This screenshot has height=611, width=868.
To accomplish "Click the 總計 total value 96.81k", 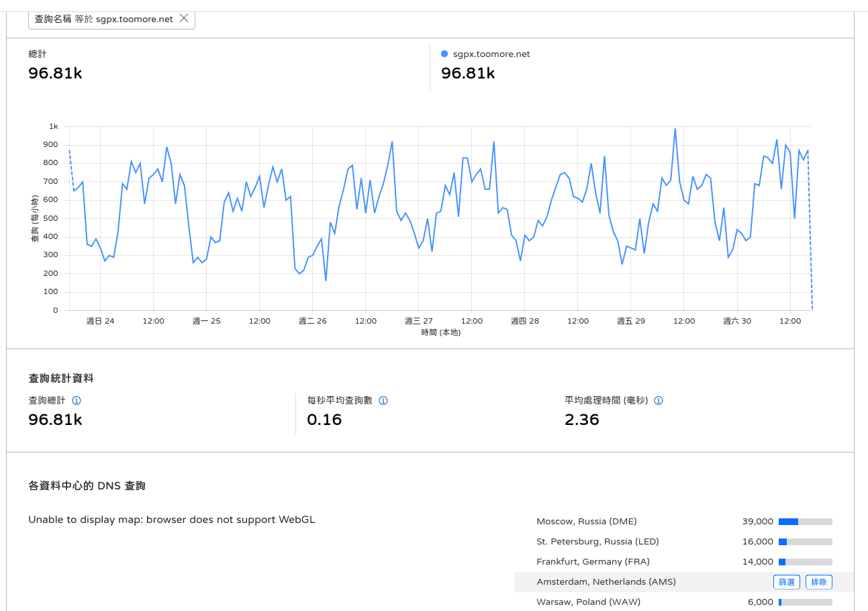I will point(55,73).
